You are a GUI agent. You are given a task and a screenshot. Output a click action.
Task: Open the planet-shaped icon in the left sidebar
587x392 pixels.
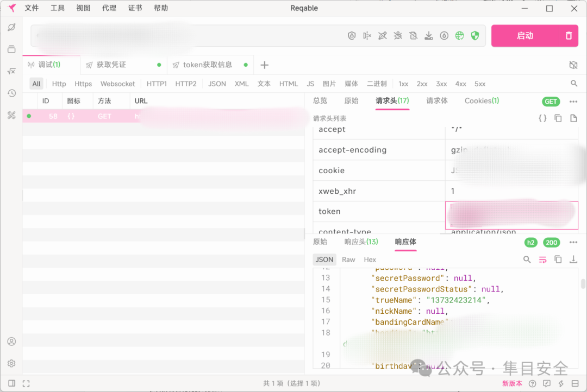11,27
